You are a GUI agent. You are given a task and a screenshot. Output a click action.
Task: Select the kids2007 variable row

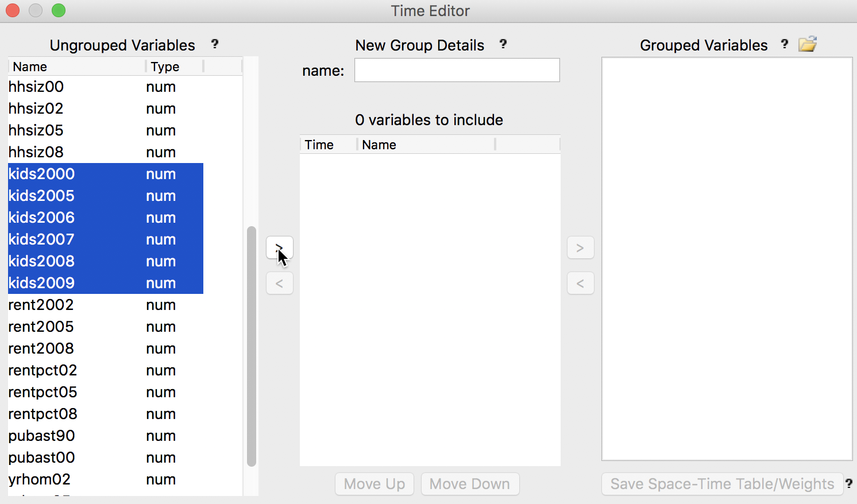click(106, 239)
